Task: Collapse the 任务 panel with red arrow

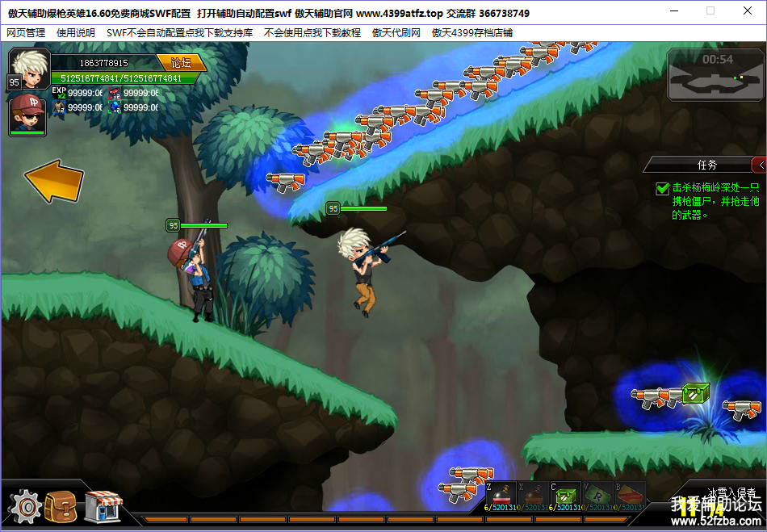Action: (x=760, y=165)
